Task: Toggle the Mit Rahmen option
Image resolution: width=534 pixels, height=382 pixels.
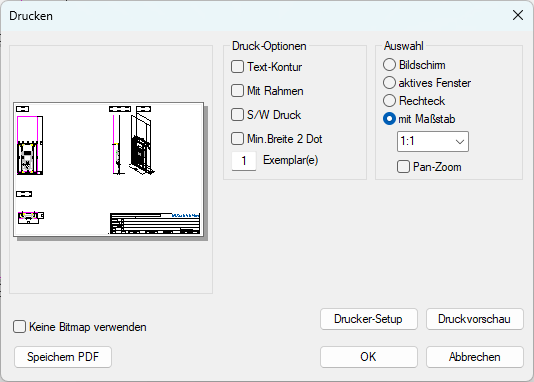Action: tap(237, 91)
